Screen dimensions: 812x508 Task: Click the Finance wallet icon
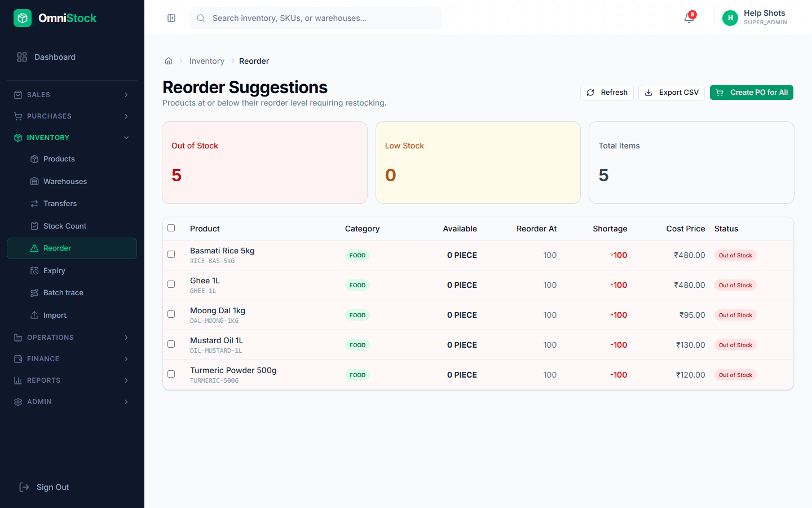click(x=18, y=359)
